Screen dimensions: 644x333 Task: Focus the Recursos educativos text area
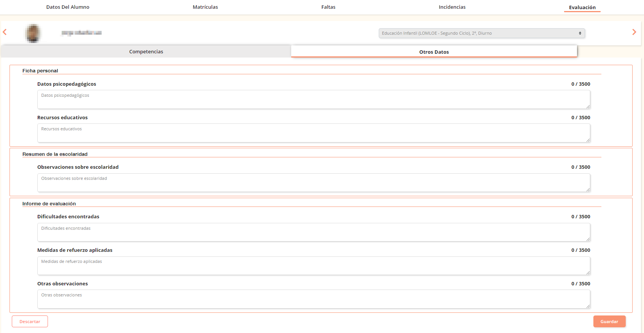pyautogui.click(x=314, y=133)
